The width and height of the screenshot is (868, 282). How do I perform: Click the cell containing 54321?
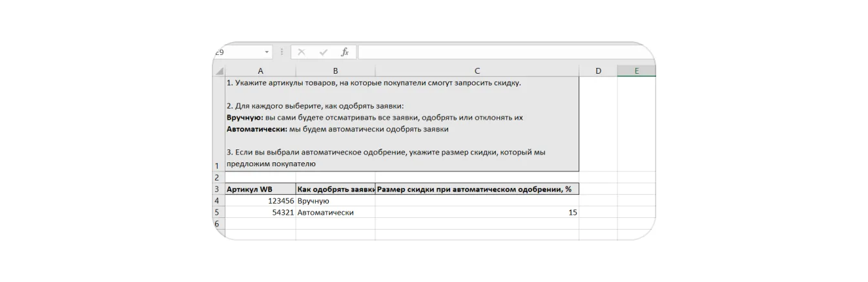click(x=260, y=213)
